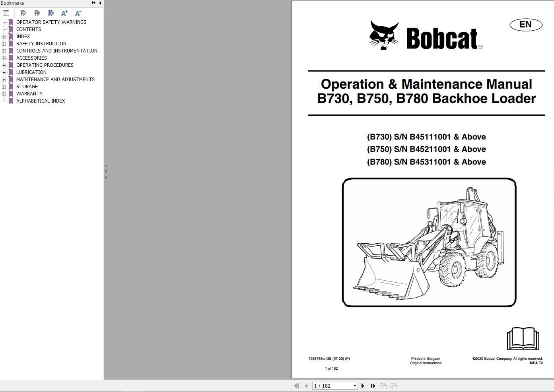Click the Operation & Maintenance Manual title
This screenshot has width=554, height=392.
(x=426, y=91)
